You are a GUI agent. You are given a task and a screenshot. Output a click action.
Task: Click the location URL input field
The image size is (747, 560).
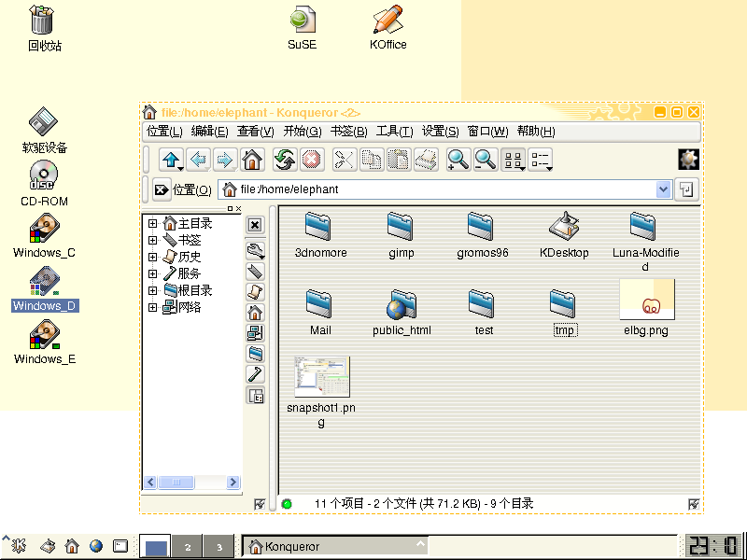(x=438, y=189)
